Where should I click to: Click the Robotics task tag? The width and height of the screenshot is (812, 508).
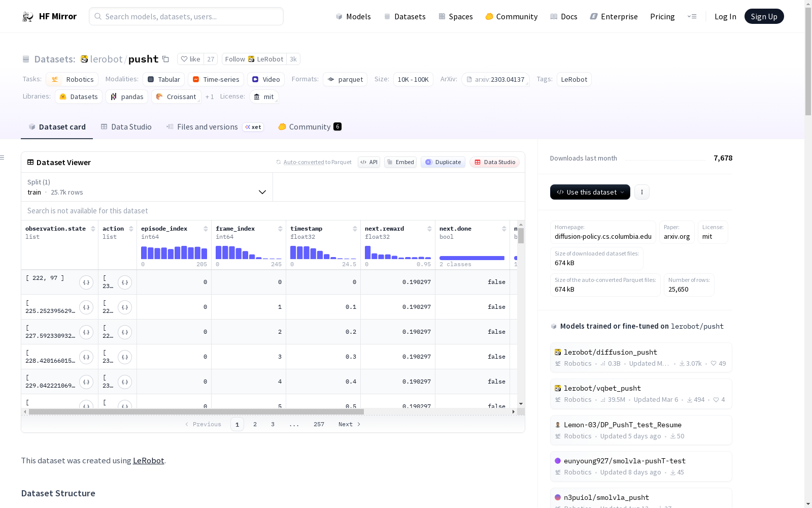coord(72,79)
